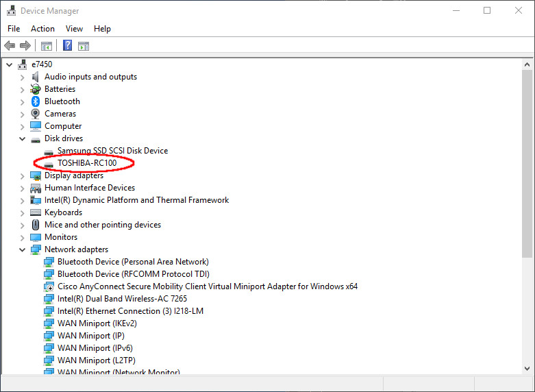This screenshot has width=535, height=392.
Task: Select Samsung SSD SCSI Disk Device
Action: [x=112, y=151]
